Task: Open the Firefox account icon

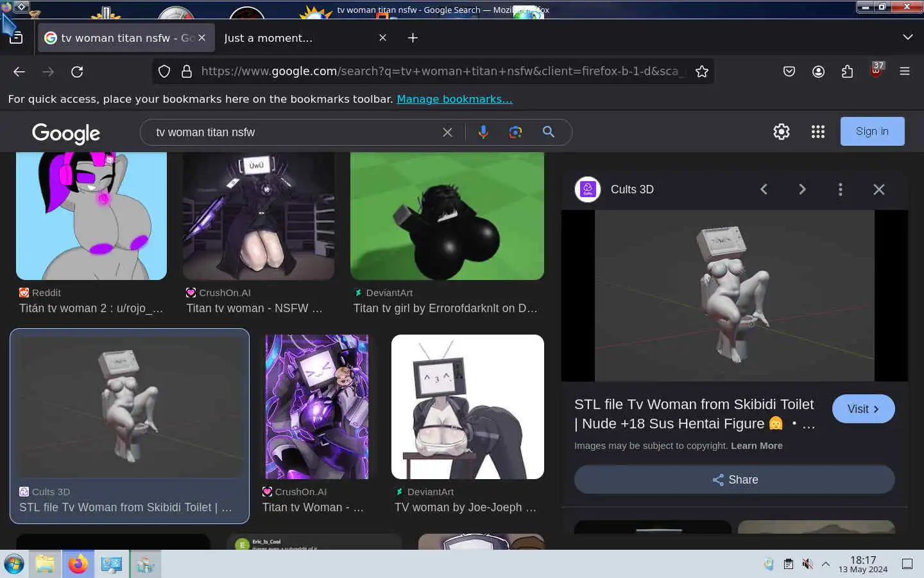Action: click(x=818, y=71)
